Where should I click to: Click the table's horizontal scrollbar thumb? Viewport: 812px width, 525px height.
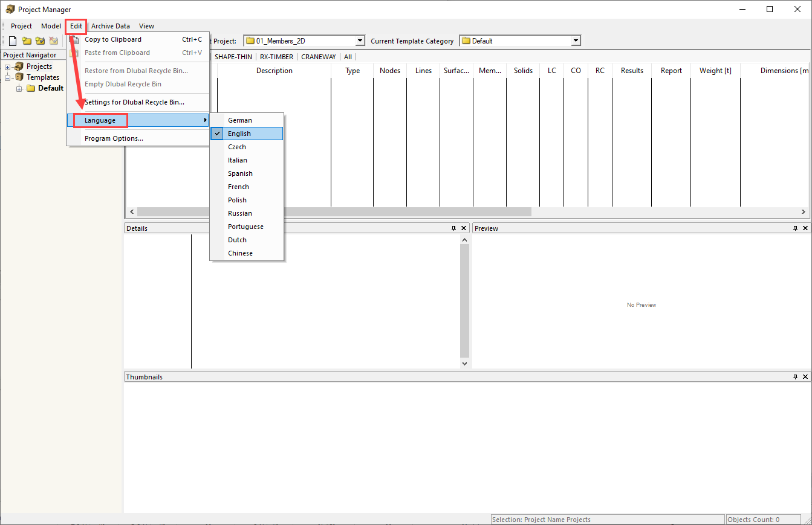coord(334,212)
